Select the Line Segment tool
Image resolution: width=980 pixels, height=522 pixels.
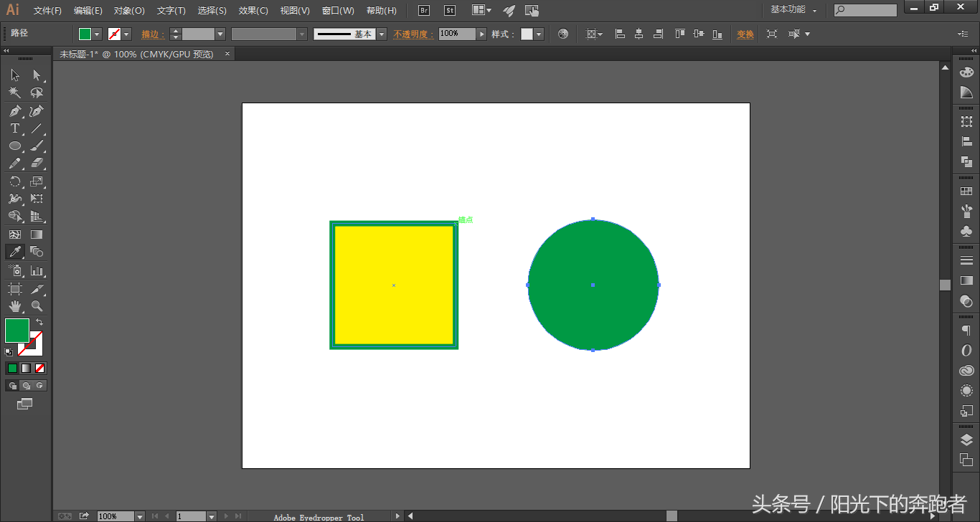click(37, 128)
